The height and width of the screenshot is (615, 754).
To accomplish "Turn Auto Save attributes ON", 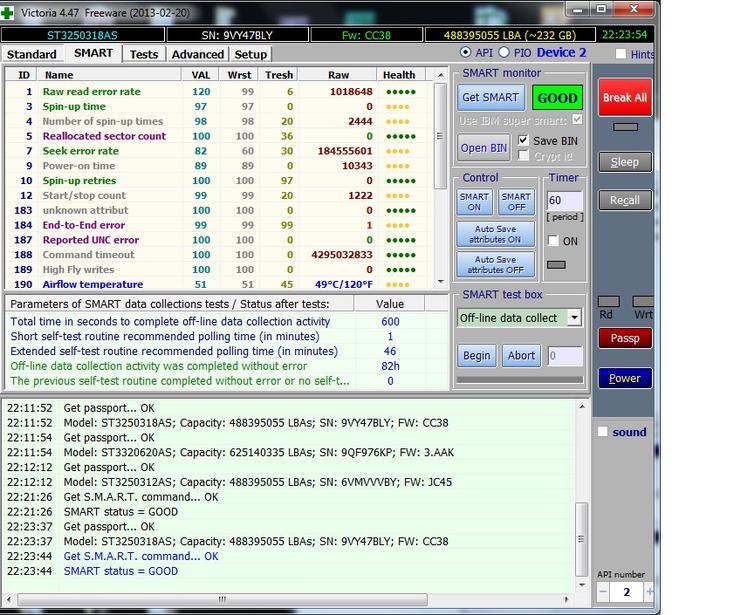I will pyautogui.click(x=495, y=234).
